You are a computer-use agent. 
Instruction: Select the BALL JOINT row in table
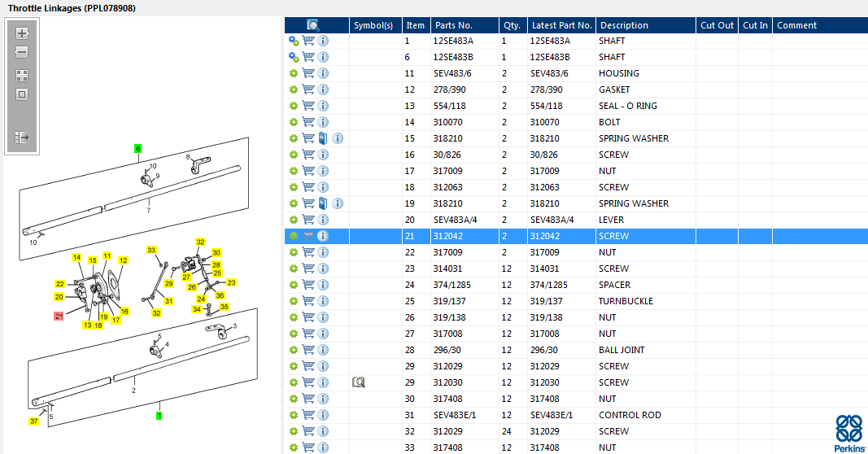click(622, 350)
